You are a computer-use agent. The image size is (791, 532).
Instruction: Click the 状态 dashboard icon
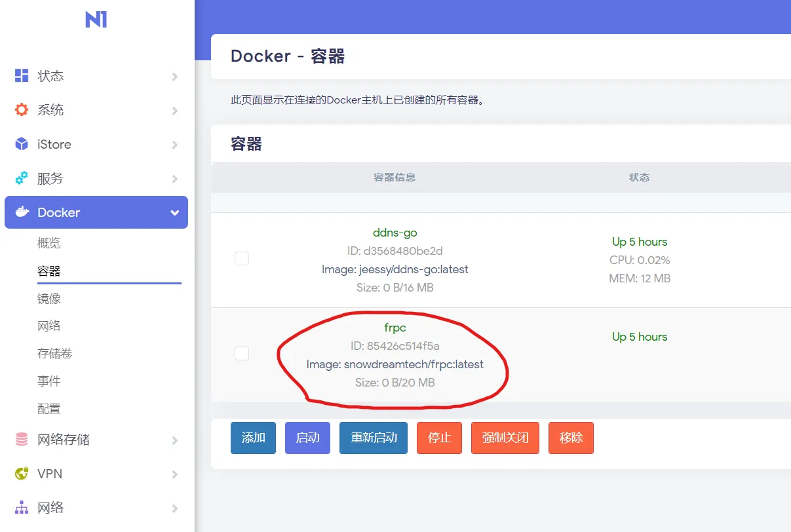click(x=22, y=75)
